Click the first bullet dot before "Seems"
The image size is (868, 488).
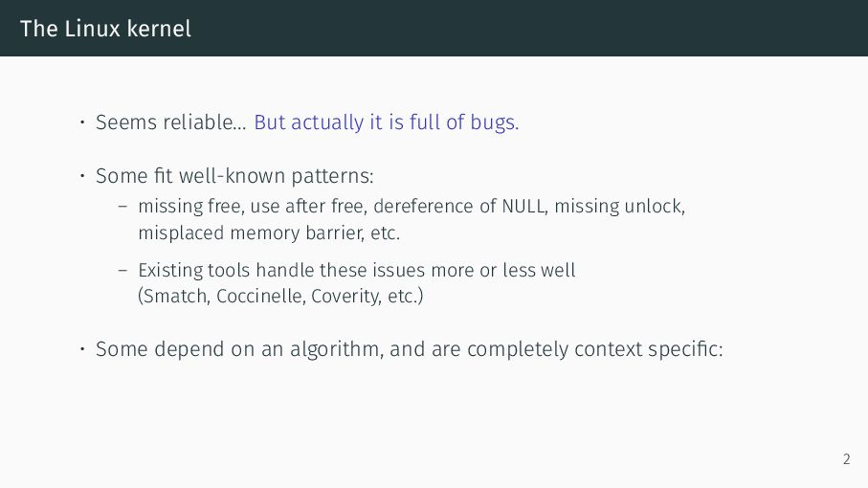coord(82,122)
